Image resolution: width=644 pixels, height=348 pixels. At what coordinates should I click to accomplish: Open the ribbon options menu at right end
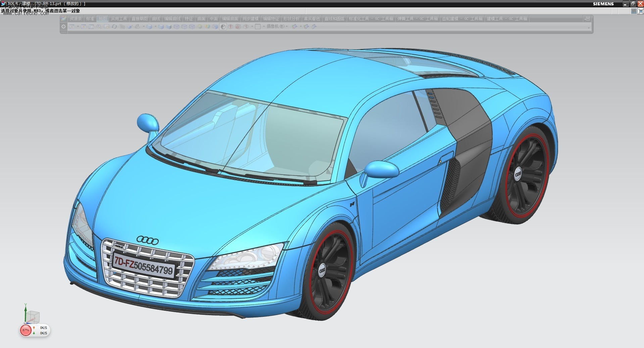coord(587,19)
